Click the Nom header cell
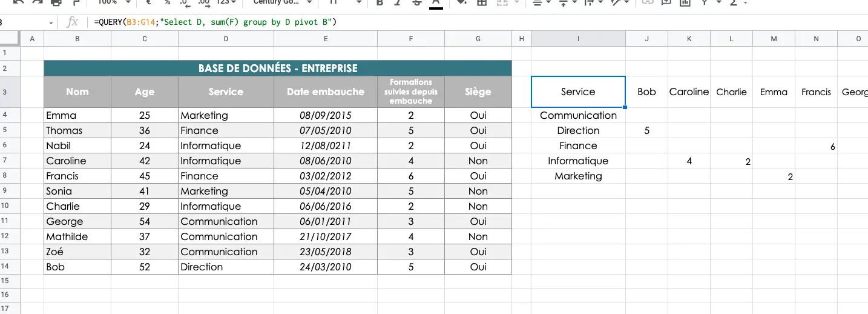The width and height of the screenshot is (868, 314). point(77,92)
